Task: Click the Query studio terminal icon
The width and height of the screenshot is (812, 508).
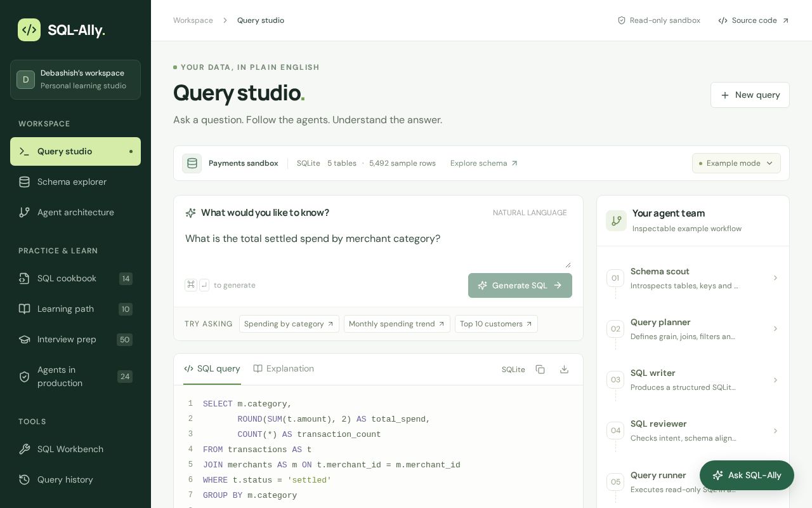Action: pyautogui.click(x=24, y=151)
